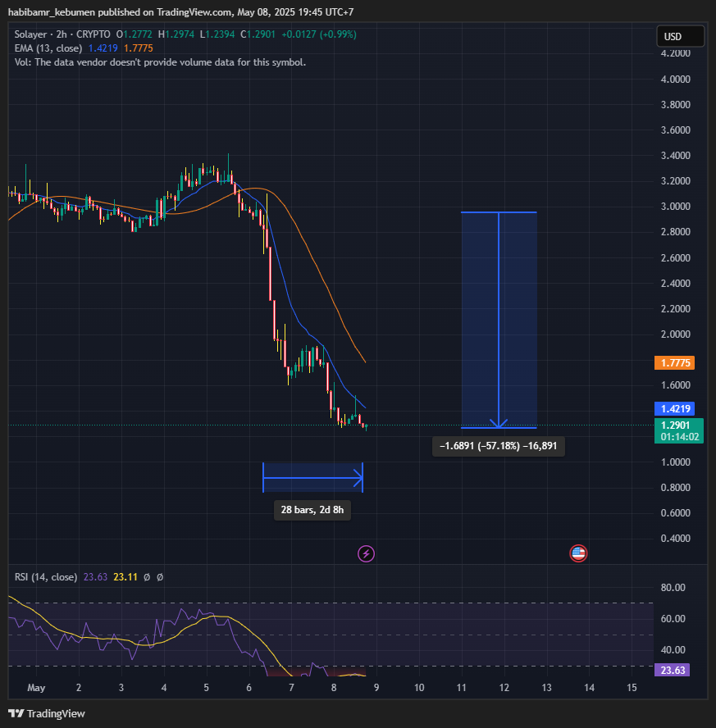Click the RSI (14, close) indicator legend
Viewport: 716px width, 728px height.
pyautogui.click(x=47, y=577)
